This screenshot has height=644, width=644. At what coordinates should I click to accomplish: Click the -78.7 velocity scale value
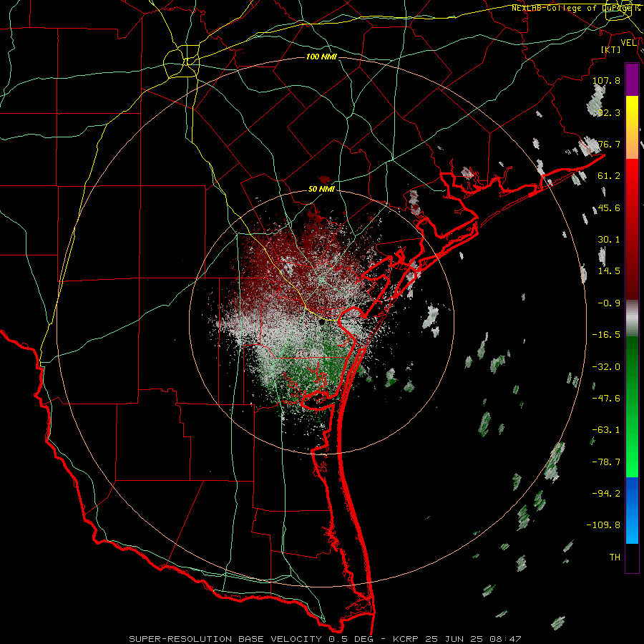(x=607, y=462)
